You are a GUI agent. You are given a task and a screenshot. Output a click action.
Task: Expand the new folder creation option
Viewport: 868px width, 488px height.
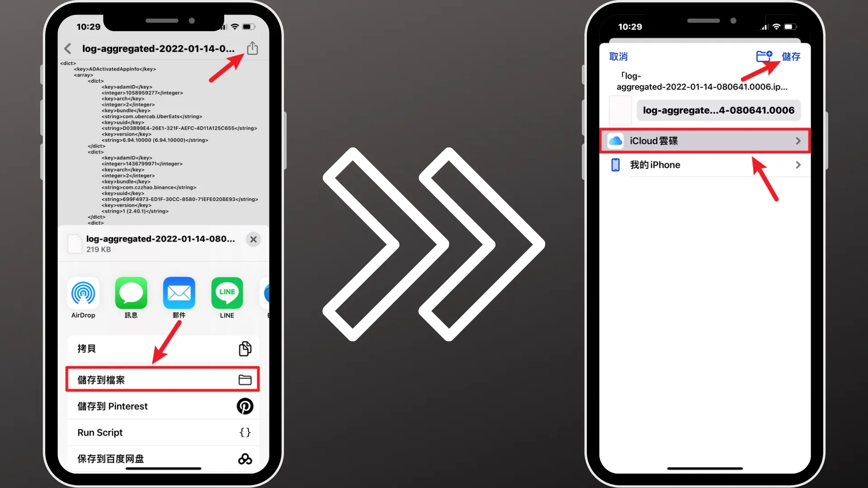(764, 56)
